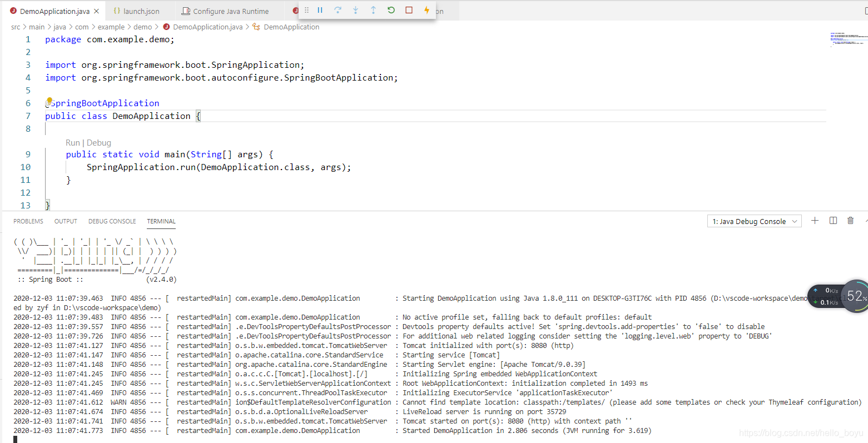Grab the debug toolbar drag handle
The image size is (868, 443).
306,11
